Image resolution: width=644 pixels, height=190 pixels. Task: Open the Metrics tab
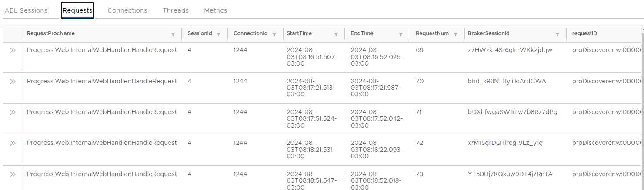216,10
